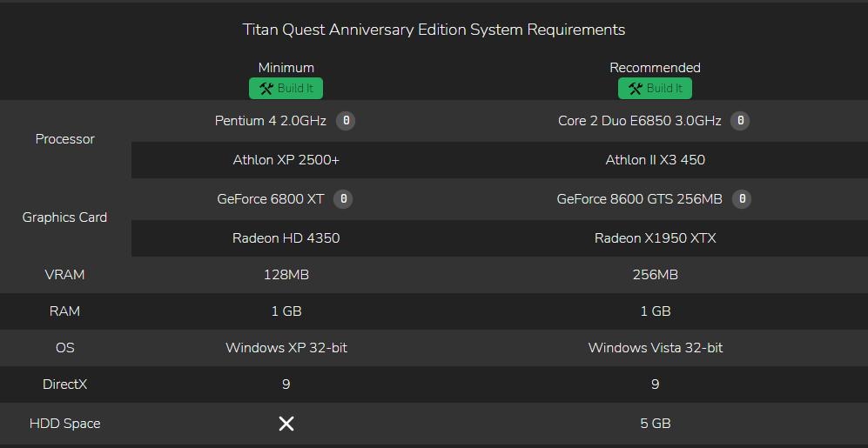The image size is (868, 448).
Task: Click the Titan Quest Anniversary Edition heading
Action: pos(434,30)
